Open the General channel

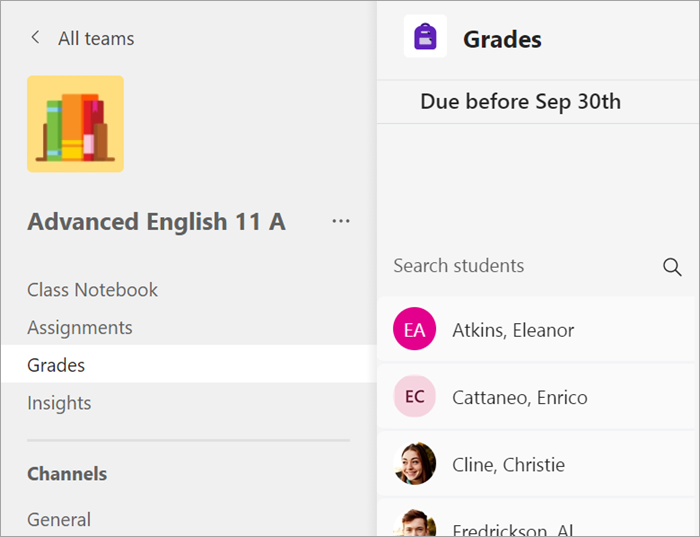click(59, 519)
